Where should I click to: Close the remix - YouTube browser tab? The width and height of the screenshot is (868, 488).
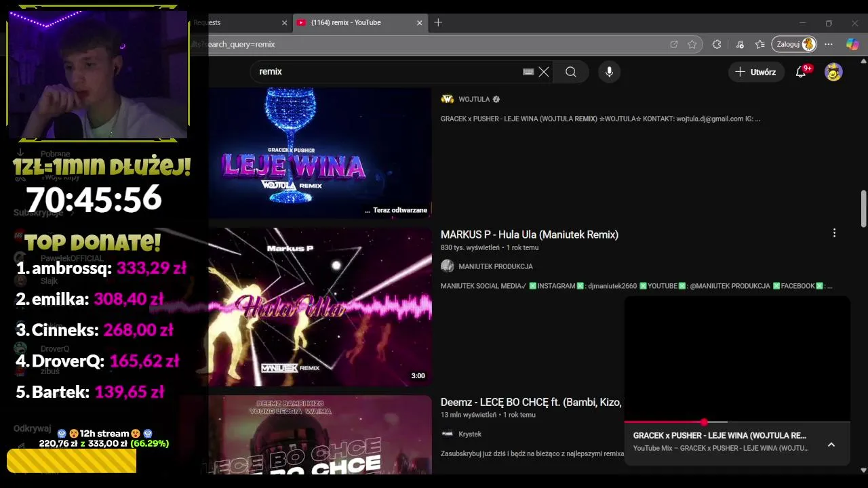pos(420,22)
